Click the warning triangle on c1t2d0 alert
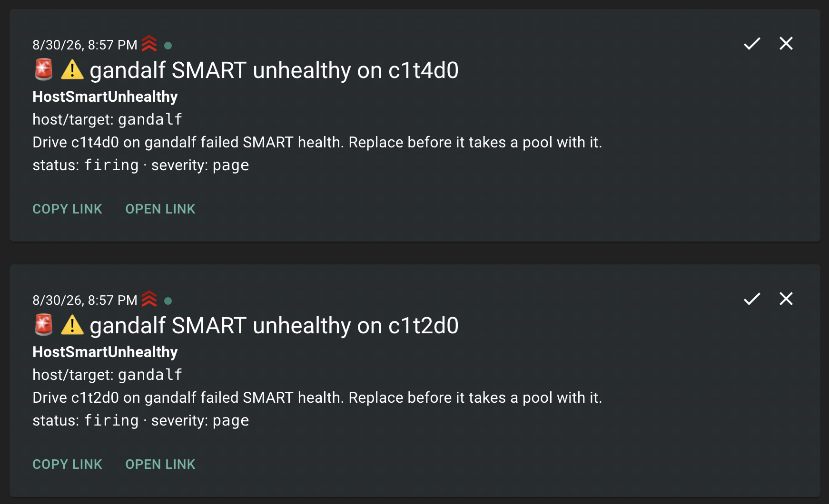 72,325
